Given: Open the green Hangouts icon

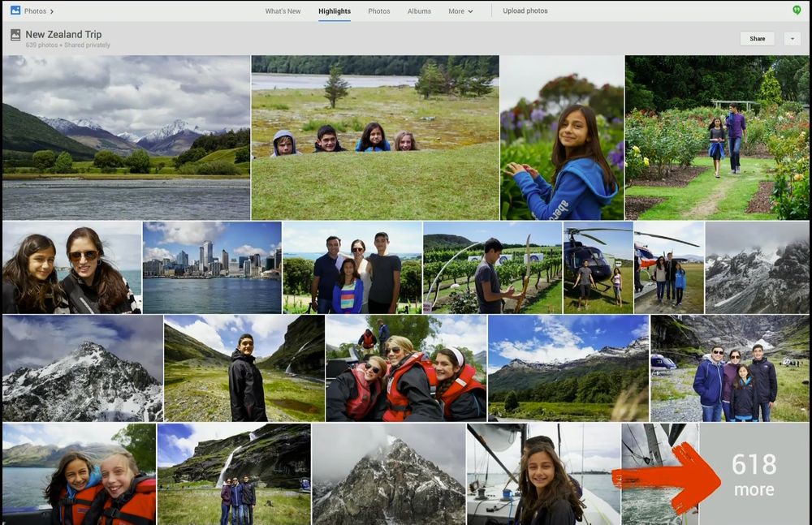Looking at the screenshot, I should coord(797,11).
